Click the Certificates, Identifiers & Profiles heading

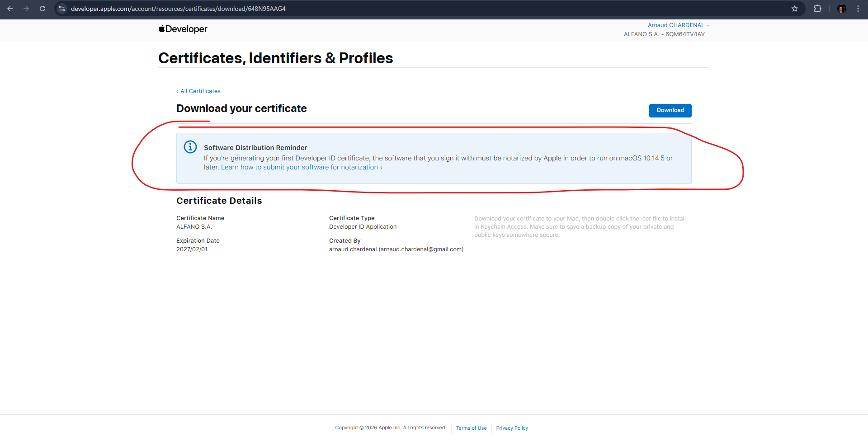click(x=276, y=58)
